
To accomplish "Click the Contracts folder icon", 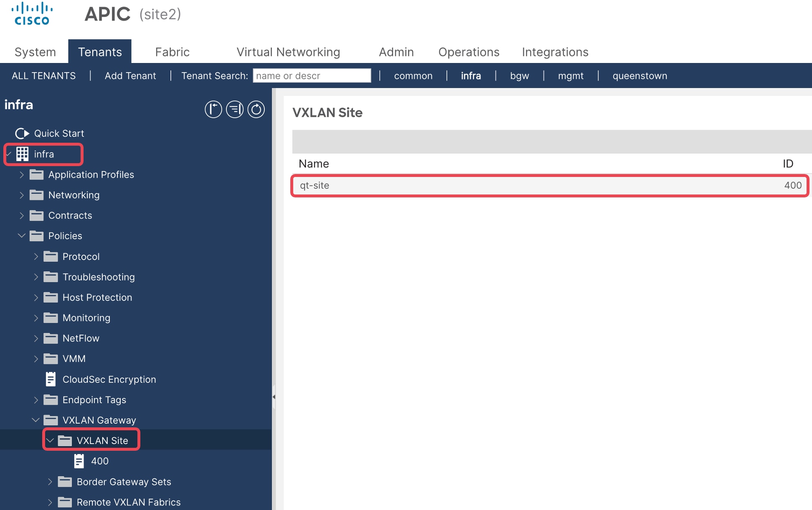I will (x=37, y=215).
